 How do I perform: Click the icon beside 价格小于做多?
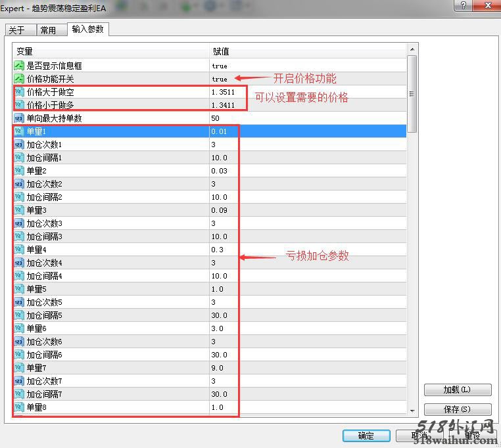point(19,105)
